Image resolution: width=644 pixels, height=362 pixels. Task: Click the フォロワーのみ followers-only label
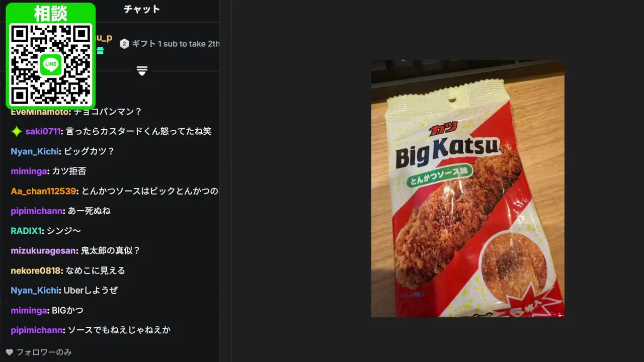tap(44, 352)
